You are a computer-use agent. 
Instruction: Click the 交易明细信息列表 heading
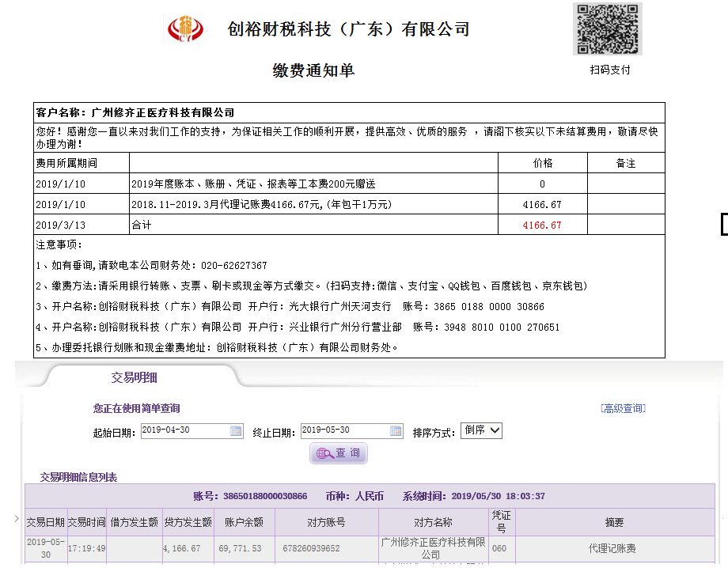78,477
